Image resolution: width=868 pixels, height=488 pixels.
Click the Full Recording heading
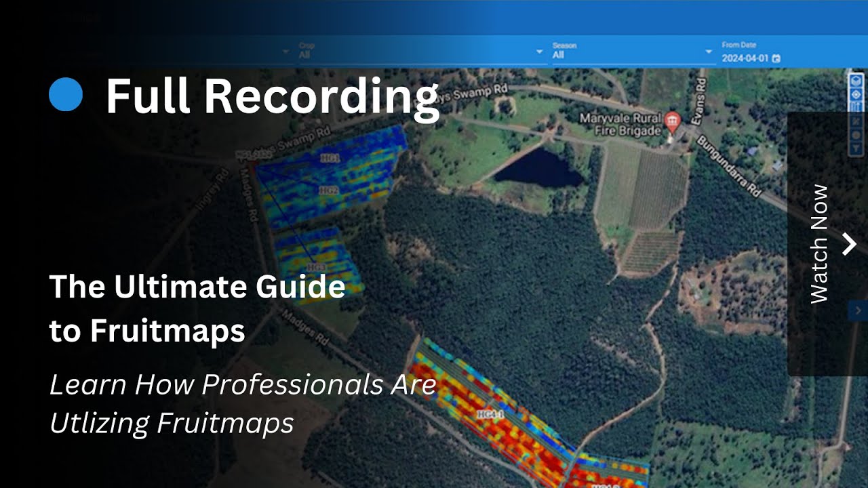[x=273, y=96]
